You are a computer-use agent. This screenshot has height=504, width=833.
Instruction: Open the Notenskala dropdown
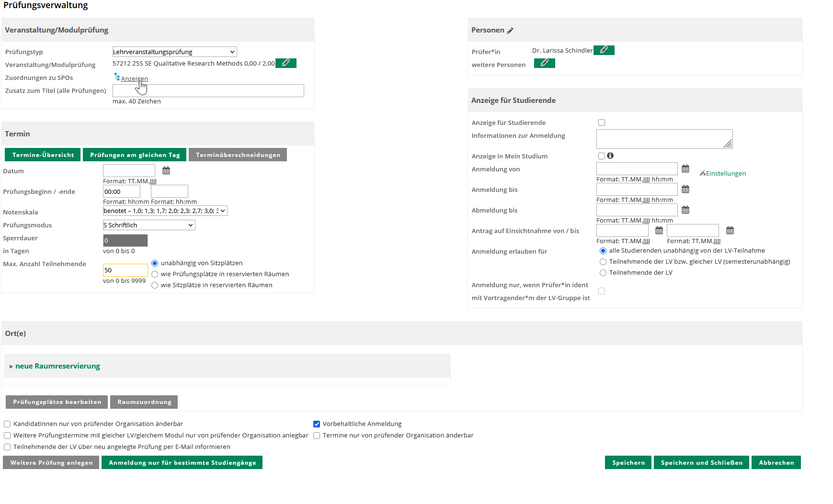[x=165, y=211]
